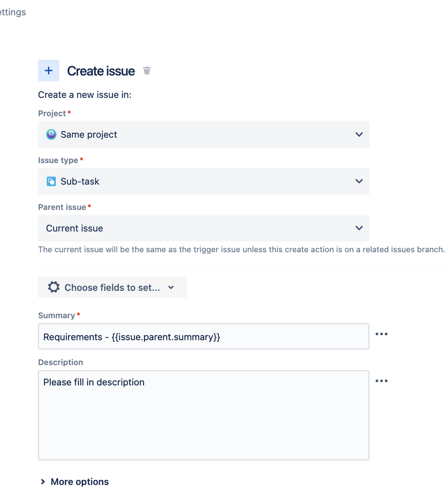The image size is (448, 497).
Task: Click inside the Summary input field
Action: (x=204, y=337)
